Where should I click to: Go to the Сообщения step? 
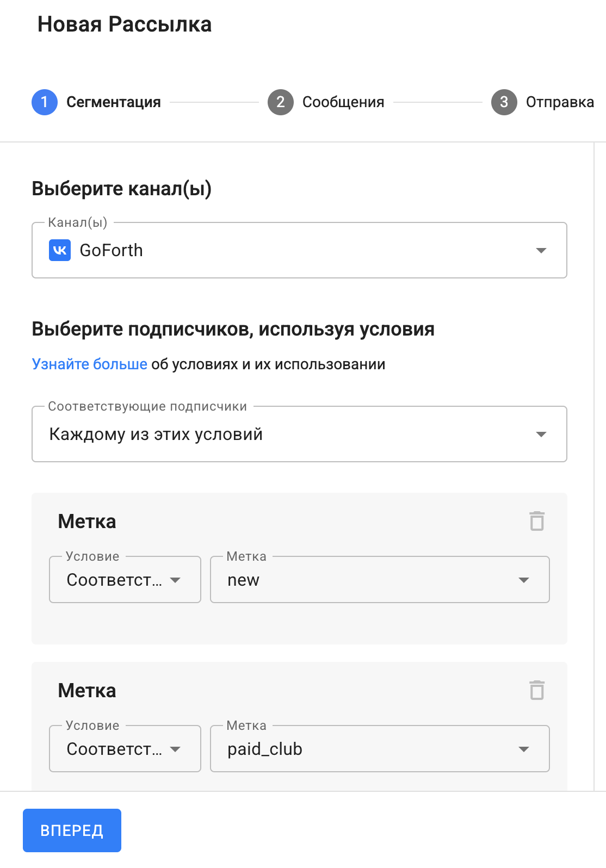coord(343,102)
